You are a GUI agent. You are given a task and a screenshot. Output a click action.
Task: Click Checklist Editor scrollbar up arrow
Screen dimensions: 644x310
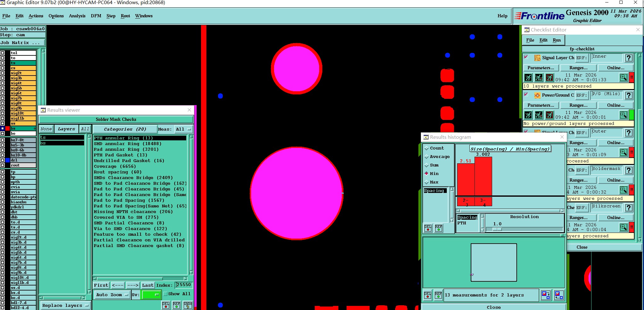640,56
